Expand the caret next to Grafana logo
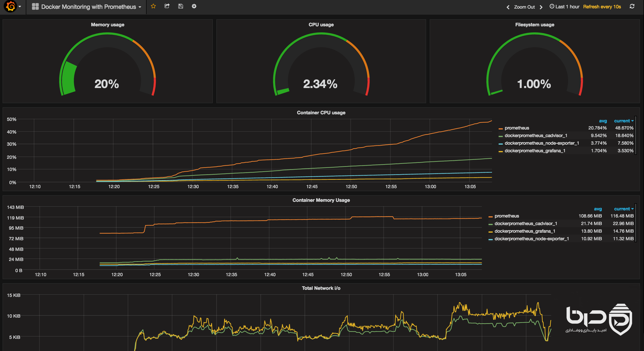 pos(20,7)
